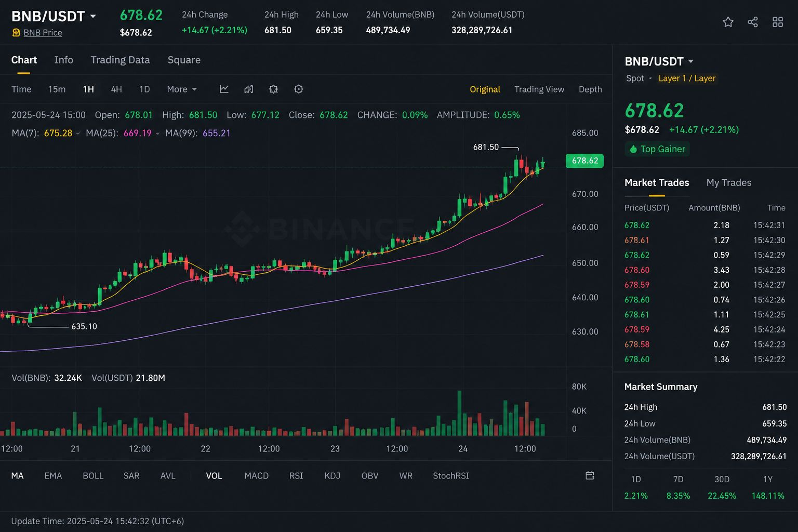Click the 1D performance value 2.21%
This screenshot has height=532, width=798.
click(636, 496)
